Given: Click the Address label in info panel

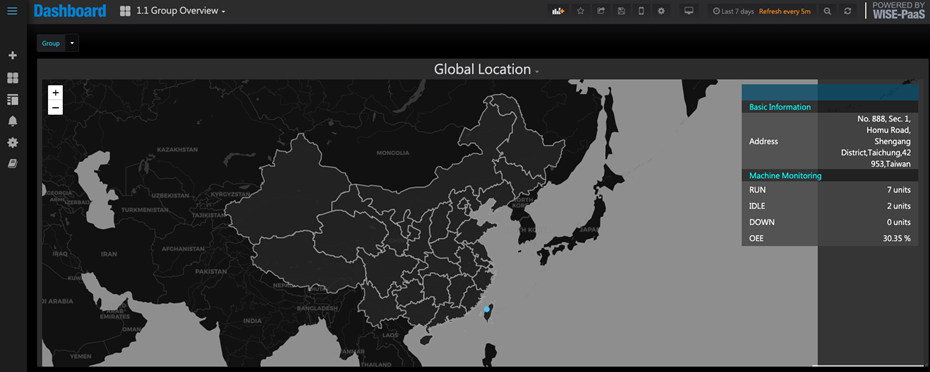Looking at the screenshot, I should 764,141.
